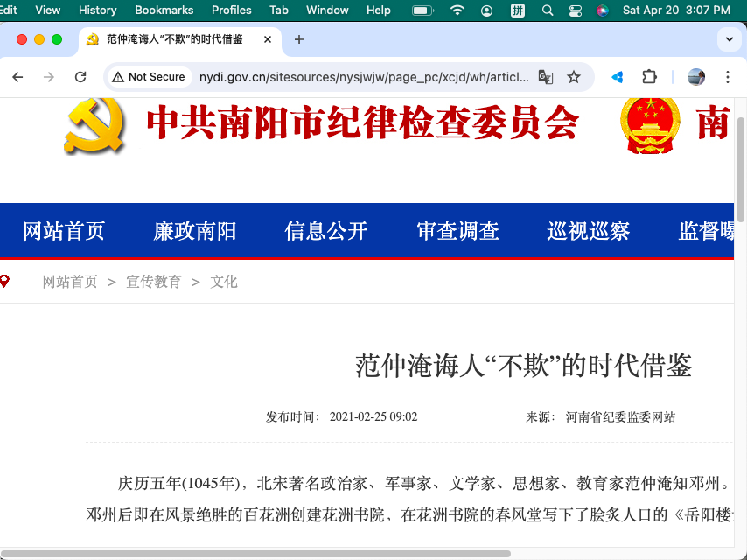Open macOS Control Center icon

coord(575,10)
